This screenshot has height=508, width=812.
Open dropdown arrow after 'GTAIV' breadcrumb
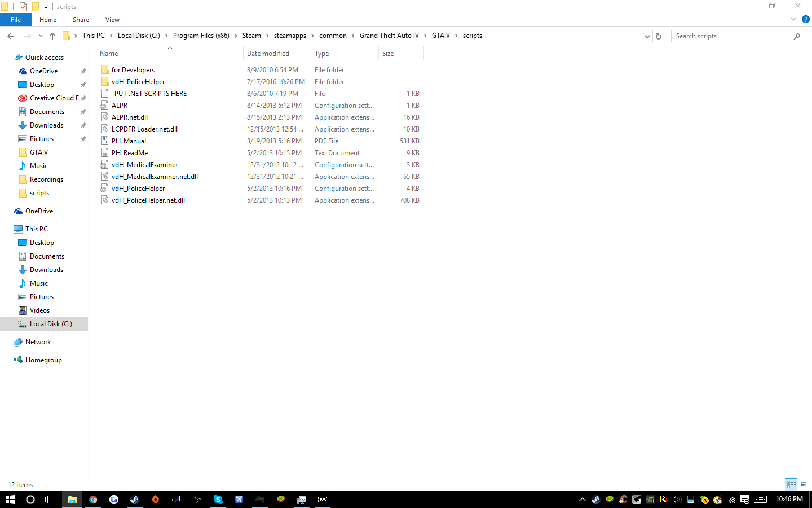click(x=457, y=36)
